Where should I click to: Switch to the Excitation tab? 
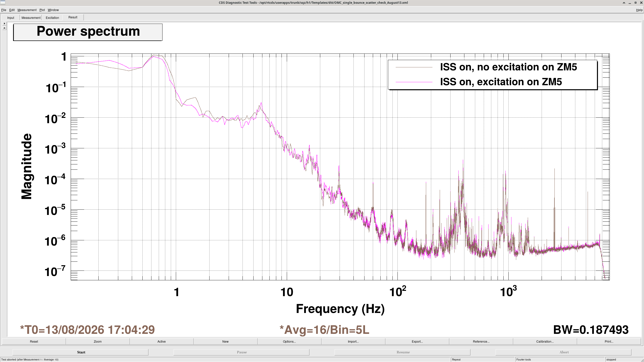(52, 18)
